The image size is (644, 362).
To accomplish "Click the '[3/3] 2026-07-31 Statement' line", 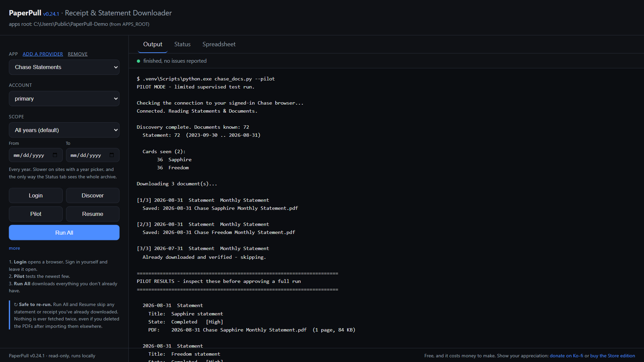I will (203, 248).
